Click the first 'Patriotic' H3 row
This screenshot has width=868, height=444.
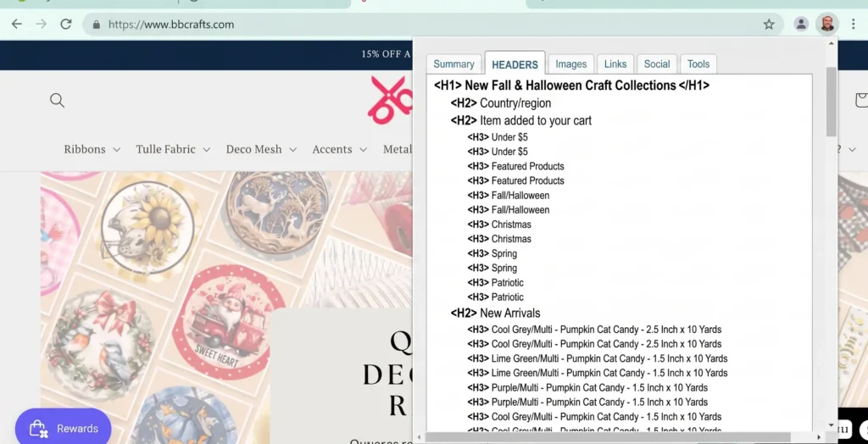(x=495, y=282)
